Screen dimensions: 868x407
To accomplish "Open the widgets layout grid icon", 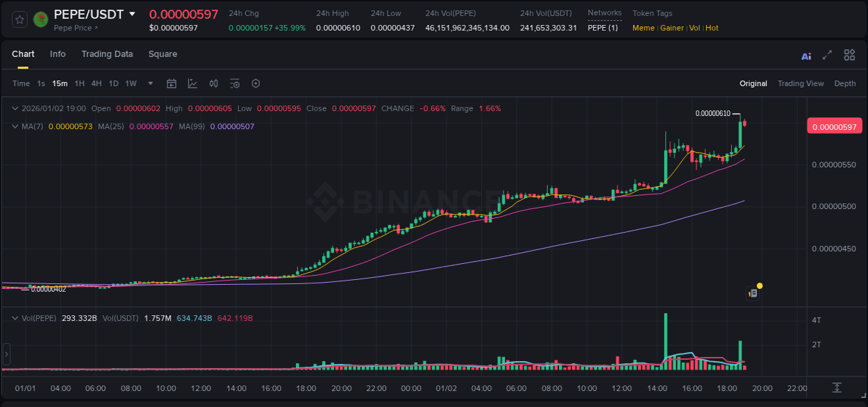I will click(x=849, y=54).
